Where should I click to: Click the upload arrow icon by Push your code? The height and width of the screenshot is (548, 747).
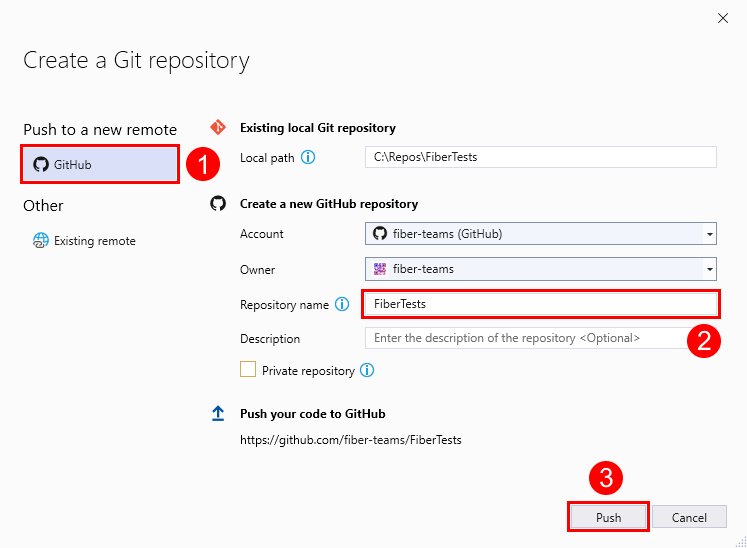pos(218,414)
